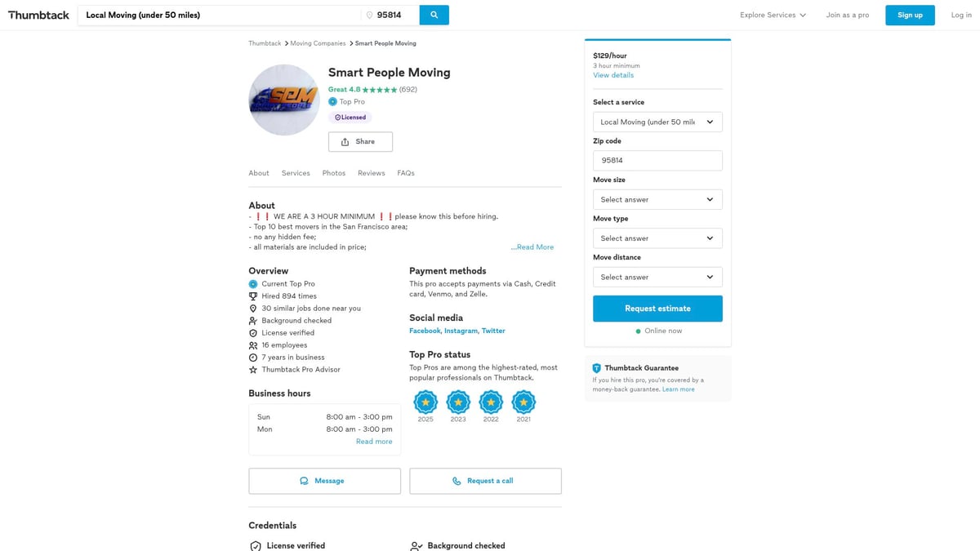Open the Facebook social media link
Screen dimensions: 980x551
pos(425,331)
